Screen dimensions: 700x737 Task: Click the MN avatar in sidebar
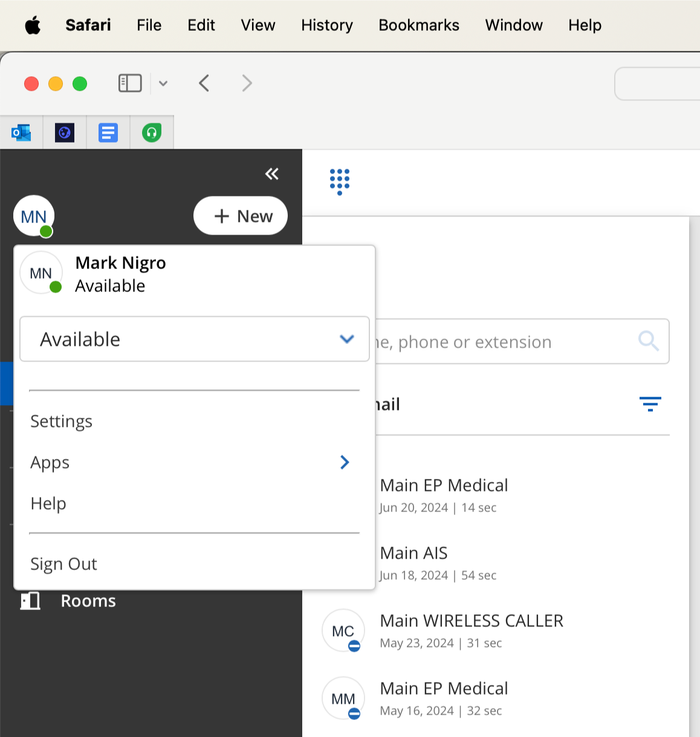pos(34,216)
